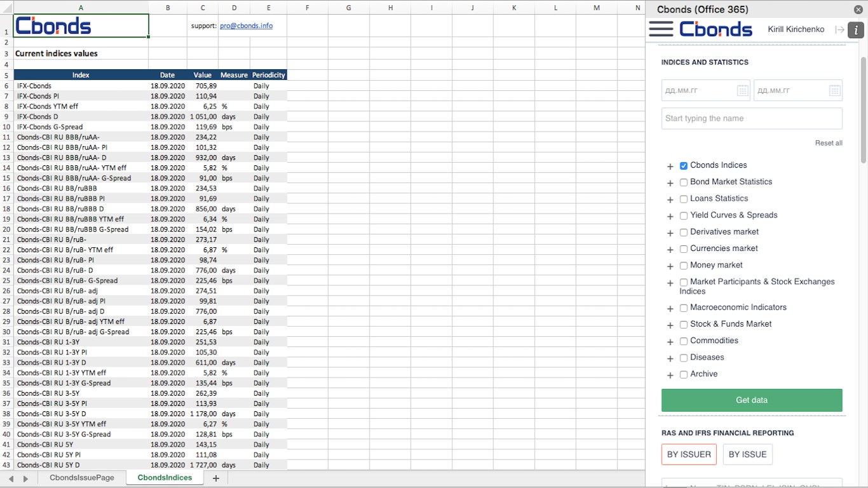
Task: Tick the Yield Curves & Spreads checkbox
Action: [x=684, y=216]
